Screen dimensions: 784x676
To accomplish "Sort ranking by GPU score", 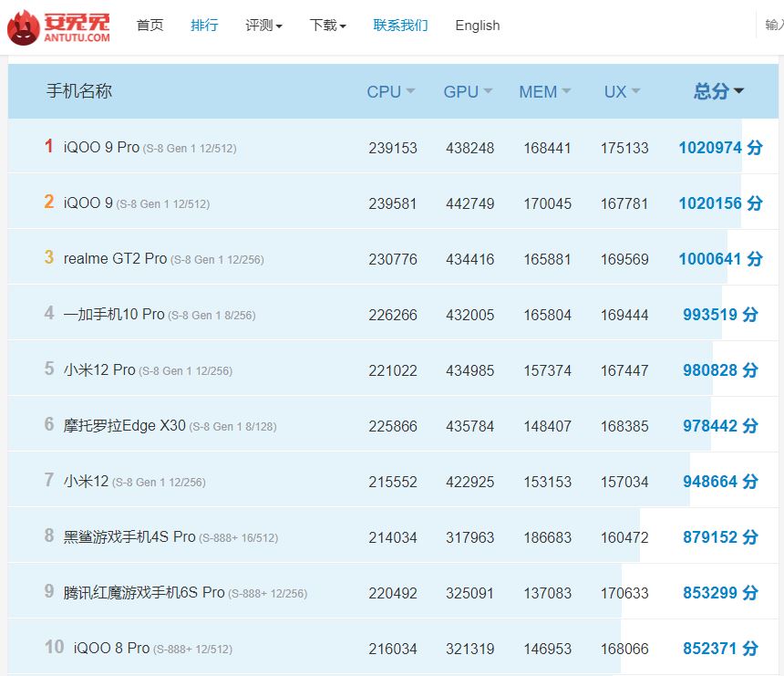I will [x=468, y=91].
